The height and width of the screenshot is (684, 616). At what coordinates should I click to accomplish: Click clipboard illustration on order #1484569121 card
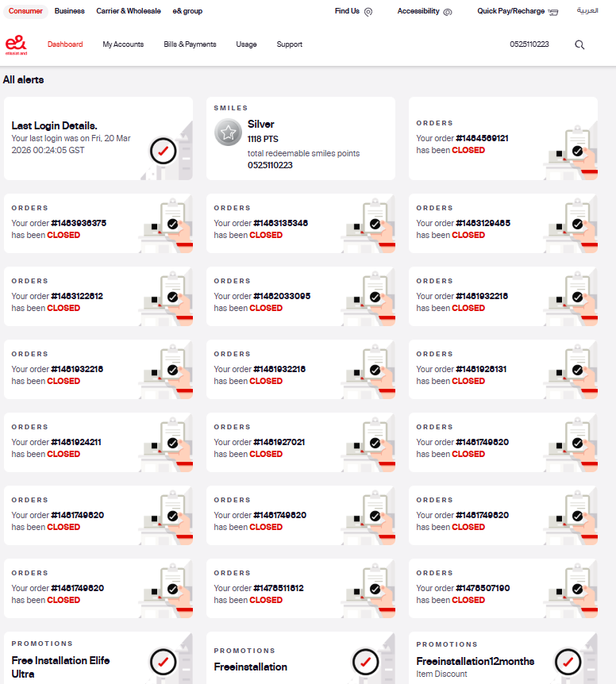click(572, 152)
